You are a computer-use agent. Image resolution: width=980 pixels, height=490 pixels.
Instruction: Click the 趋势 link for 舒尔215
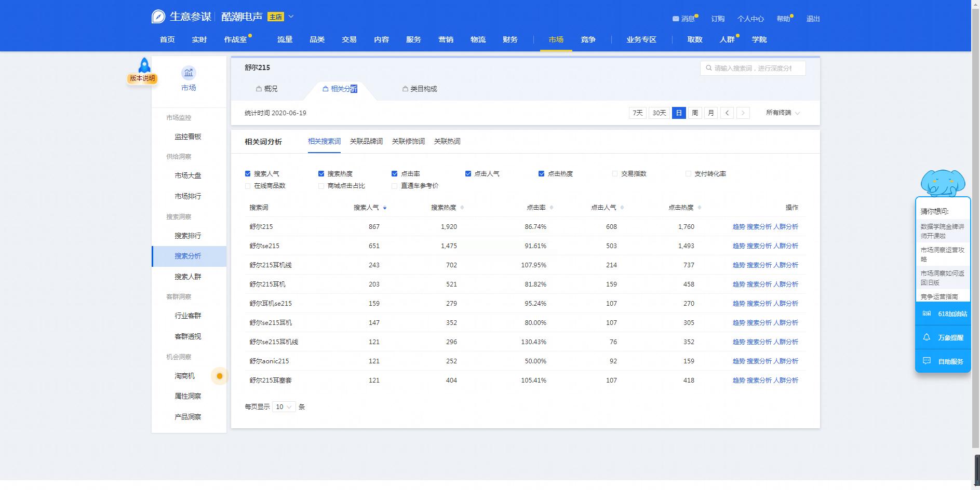(x=739, y=227)
